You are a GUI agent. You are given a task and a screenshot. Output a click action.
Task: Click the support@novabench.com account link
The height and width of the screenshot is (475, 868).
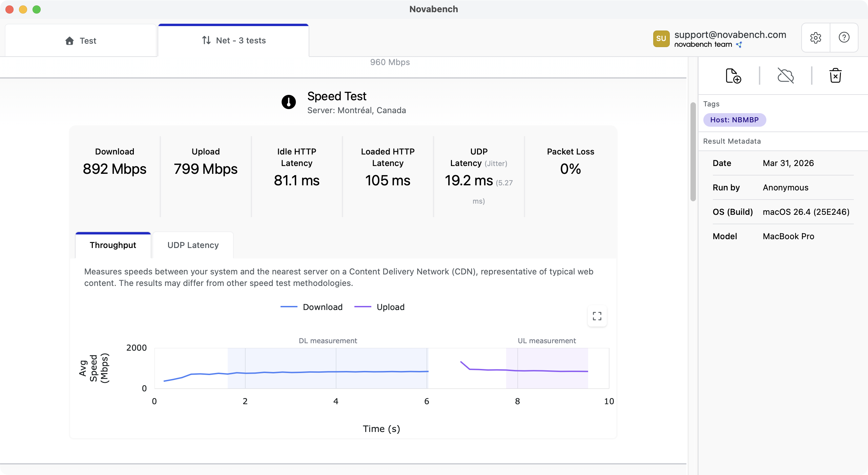731,34
